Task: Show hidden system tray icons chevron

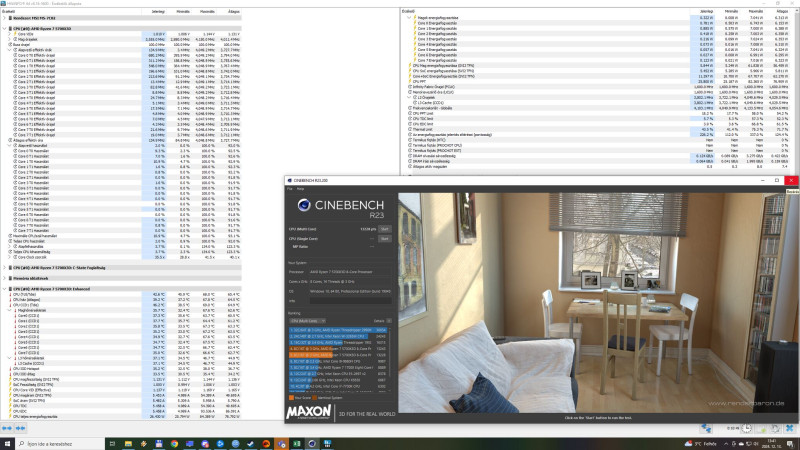Action: pos(726,444)
